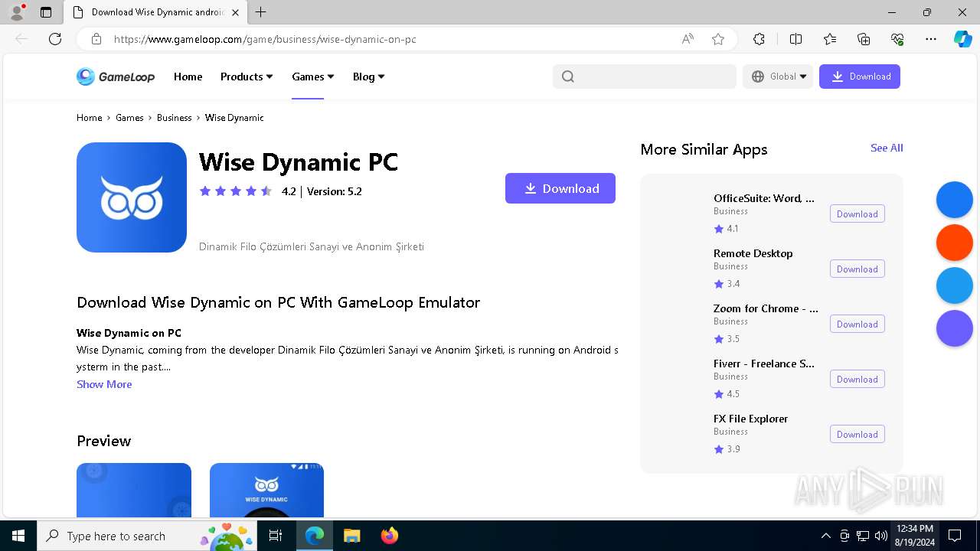Open OfficeSuite: Word app title
This screenshot has height=551, width=980.
coord(764,198)
